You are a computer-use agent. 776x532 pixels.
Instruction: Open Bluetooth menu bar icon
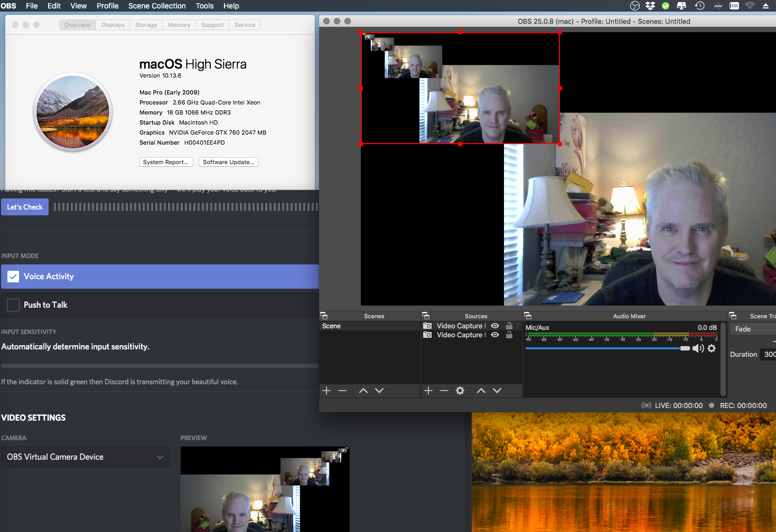coord(718,6)
